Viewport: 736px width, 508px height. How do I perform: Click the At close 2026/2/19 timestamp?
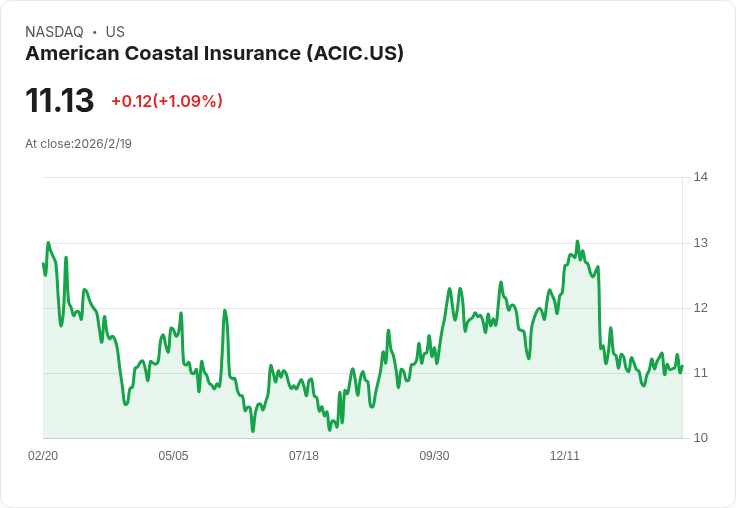79,143
